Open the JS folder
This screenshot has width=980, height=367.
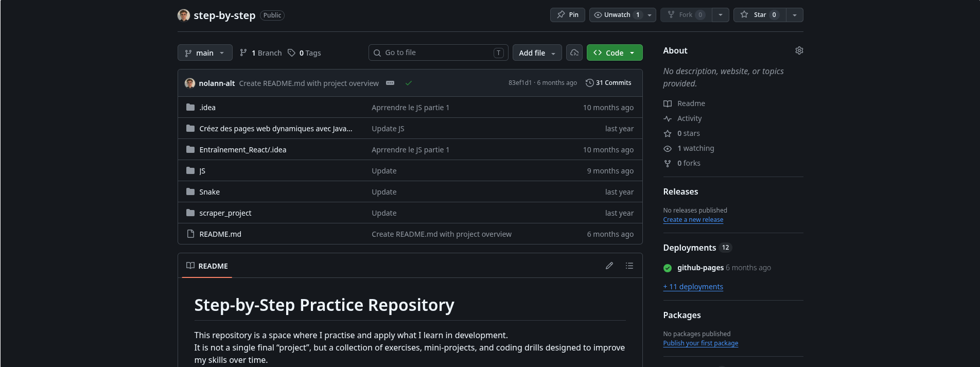click(x=202, y=170)
